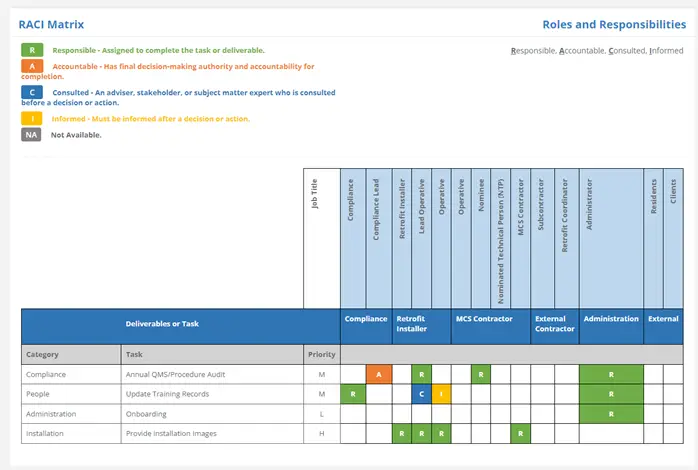The height and width of the screenshot is (470, 698).
Task: Select the Subcontractor column header
Action: [x=543, y=238]
